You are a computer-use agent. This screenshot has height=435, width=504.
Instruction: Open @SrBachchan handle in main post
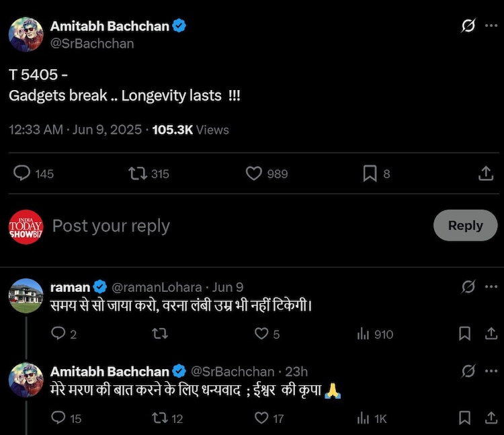[92, 44]
